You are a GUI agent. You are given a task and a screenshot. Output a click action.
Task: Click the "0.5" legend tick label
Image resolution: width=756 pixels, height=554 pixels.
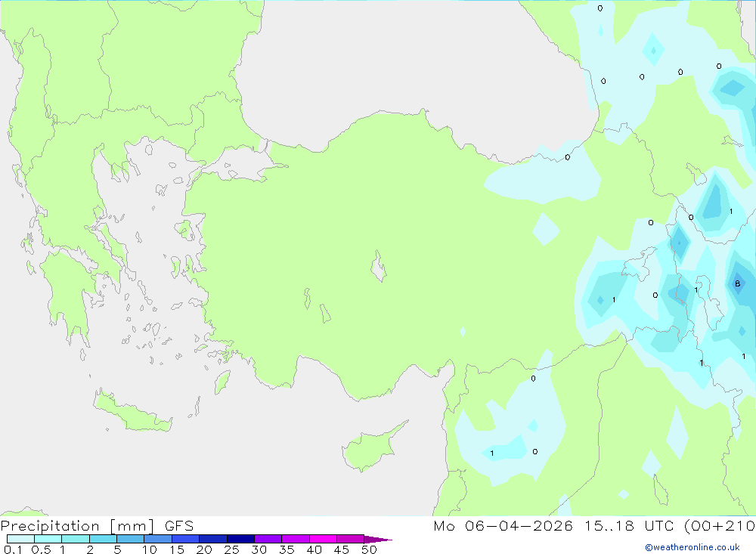click(41, 549)
